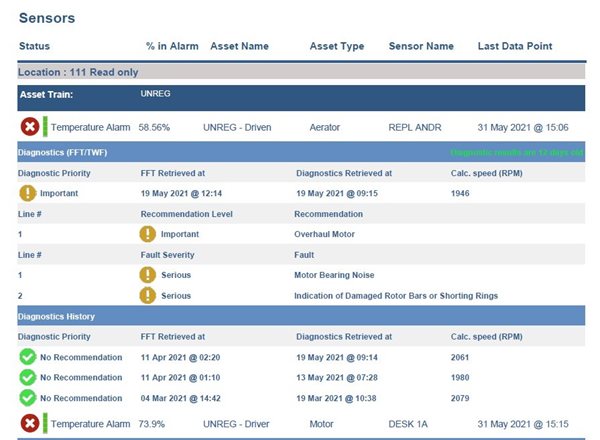Click warning icon beside Overhaul Motor recommendation

pos(149,234)
